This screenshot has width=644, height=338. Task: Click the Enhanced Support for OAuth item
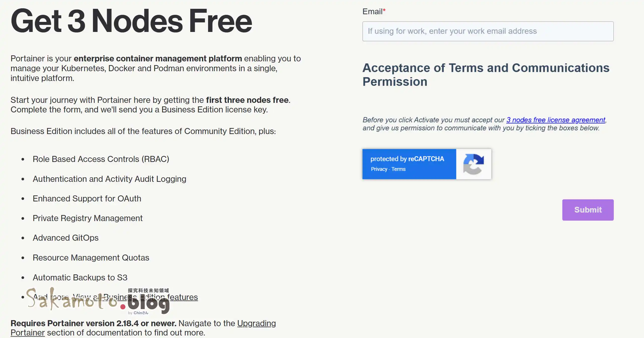pyautogui.click(x=87, y=199)
